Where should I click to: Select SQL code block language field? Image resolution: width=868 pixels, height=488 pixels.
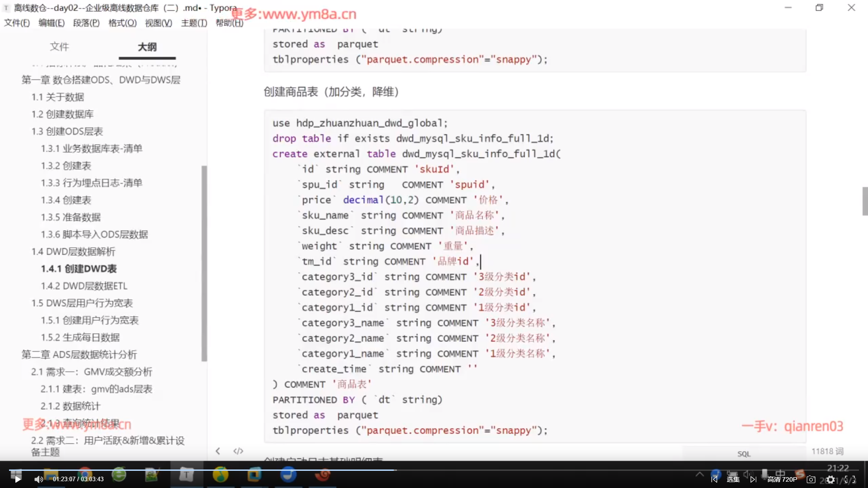point(744,454)
